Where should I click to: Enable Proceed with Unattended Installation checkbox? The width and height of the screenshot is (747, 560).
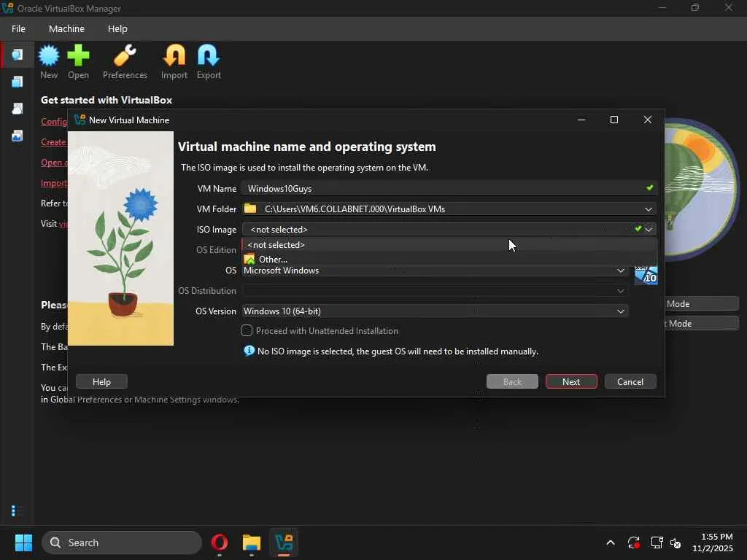(247, 330)
